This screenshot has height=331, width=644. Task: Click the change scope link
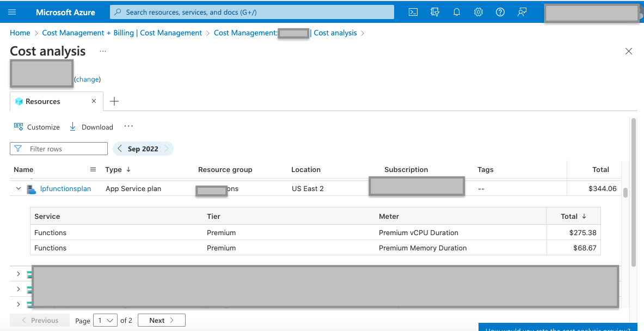[88, 79]
